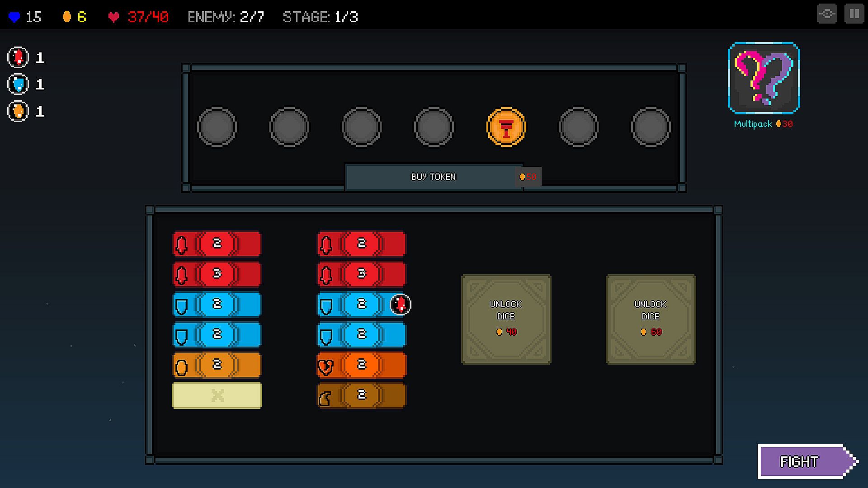The width and height of the screenshot is (868, 488).
Task: Select first die's orange coin face
Action: [x=217, y=365]
